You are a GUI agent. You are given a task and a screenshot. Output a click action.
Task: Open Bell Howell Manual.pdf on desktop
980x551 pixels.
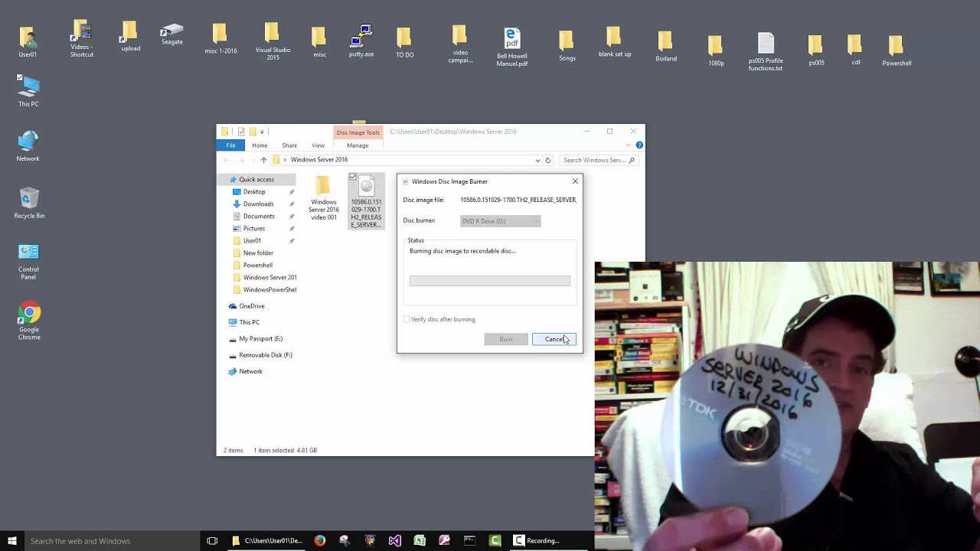[511, 47]
